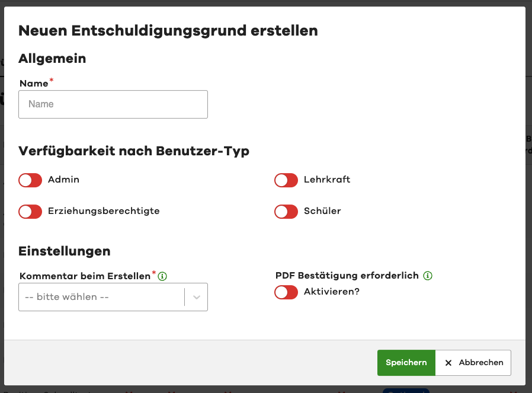Click the 'PDF Bestätigung erforderlich' label
532x393 pixels.
coord(347,276)
